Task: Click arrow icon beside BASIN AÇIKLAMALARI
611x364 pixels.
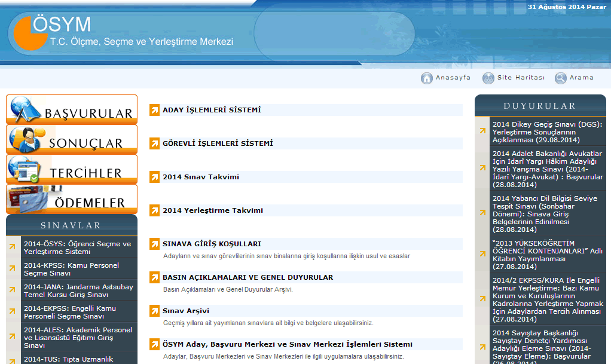Action: point(154,277)
